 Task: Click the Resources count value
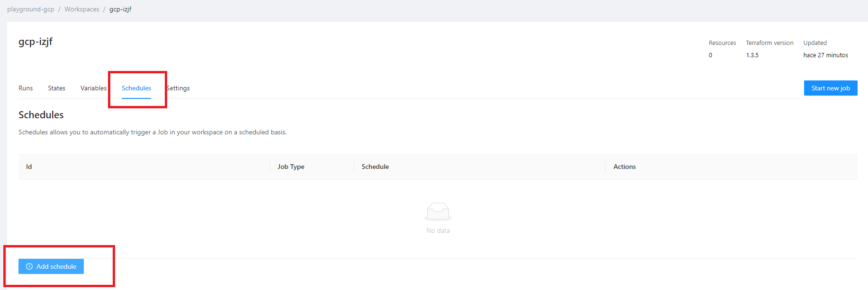710,55
